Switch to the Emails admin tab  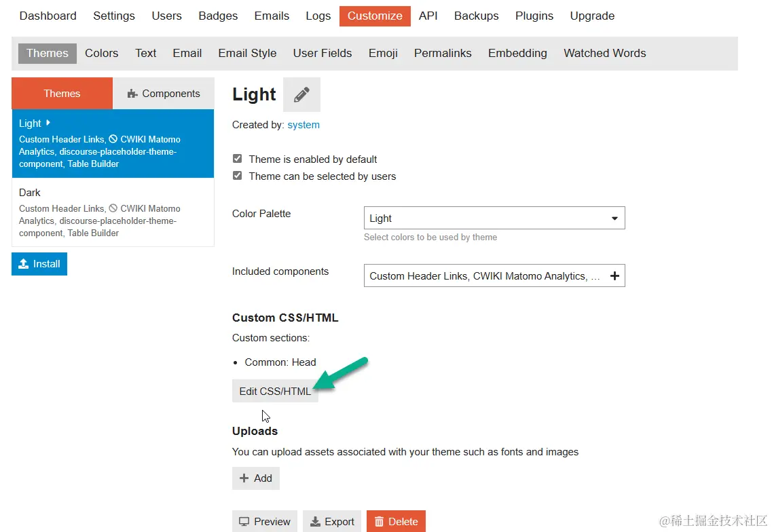[x=272, y=16]
